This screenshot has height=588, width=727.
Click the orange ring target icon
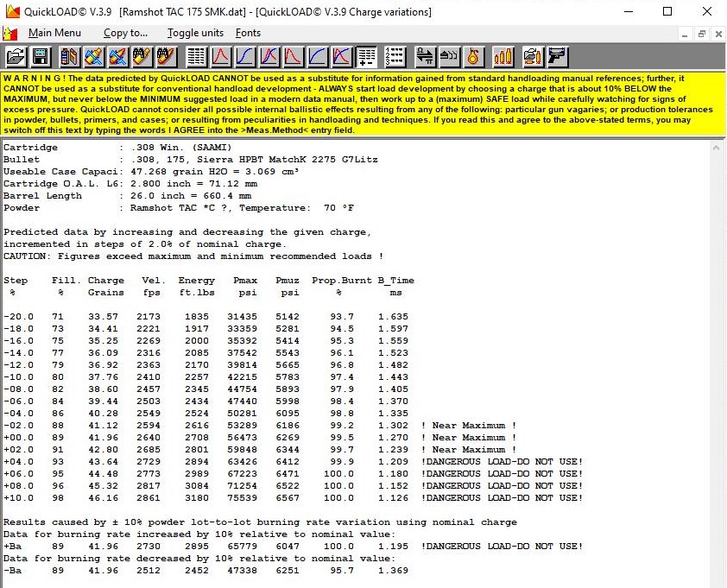click(x=473, y=57)
